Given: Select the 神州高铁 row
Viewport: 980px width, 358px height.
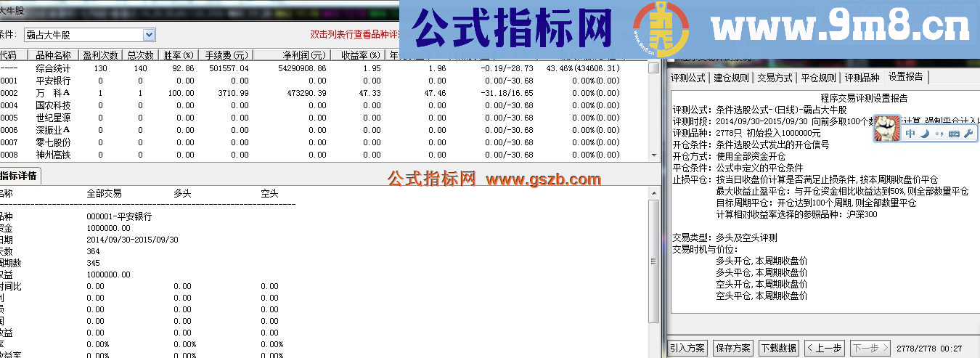Looking at the screenshot, I should pos(324,155).
